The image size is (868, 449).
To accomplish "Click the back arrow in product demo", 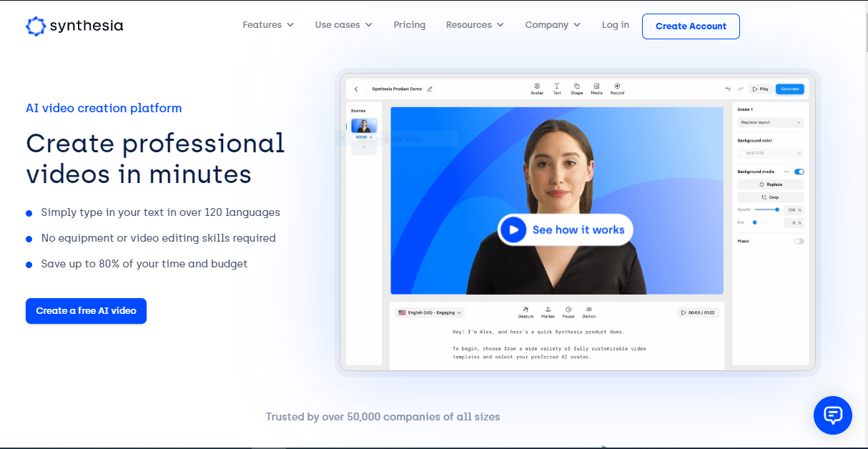I will (x=356, y=89).
